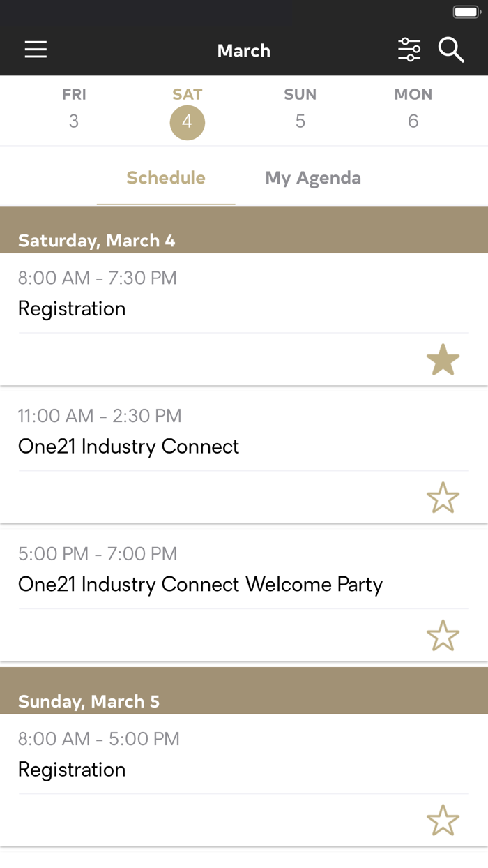The image size is (488, 868).
Task: Tap the Sunday, March 5 section header
Action: [x=89, y=701]
